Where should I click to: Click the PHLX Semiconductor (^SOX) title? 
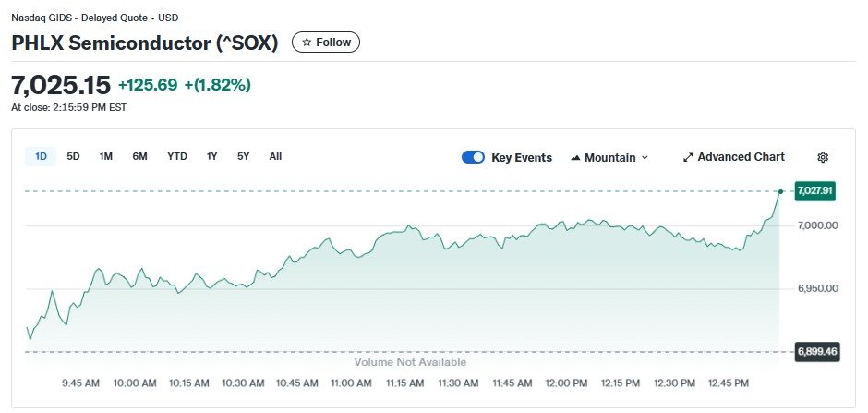tap(145, 43)
